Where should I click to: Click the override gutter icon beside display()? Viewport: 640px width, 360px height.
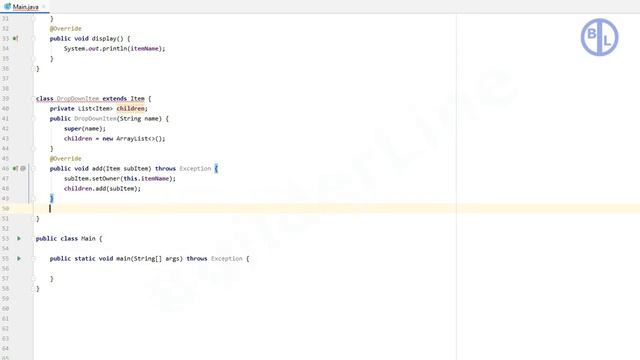click(x=15, y=38)
